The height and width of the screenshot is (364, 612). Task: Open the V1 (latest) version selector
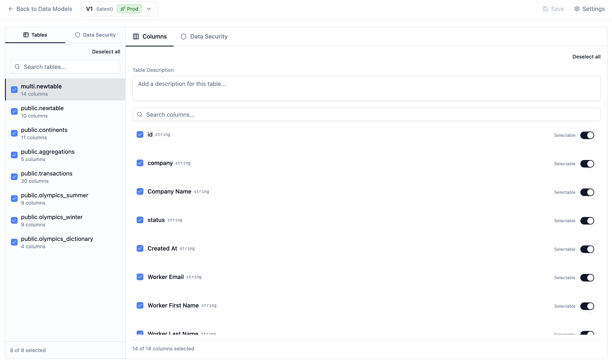(99, 9)
